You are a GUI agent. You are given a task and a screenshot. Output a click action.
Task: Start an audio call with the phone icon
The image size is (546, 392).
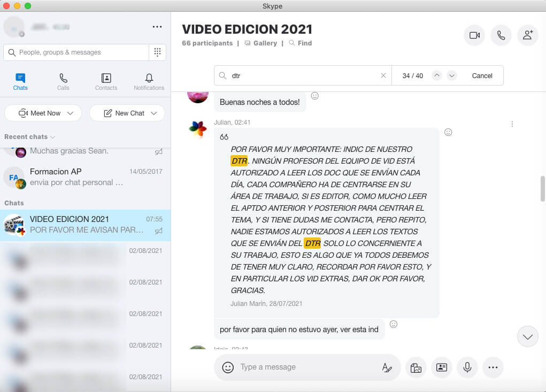(x=501, y=35)
